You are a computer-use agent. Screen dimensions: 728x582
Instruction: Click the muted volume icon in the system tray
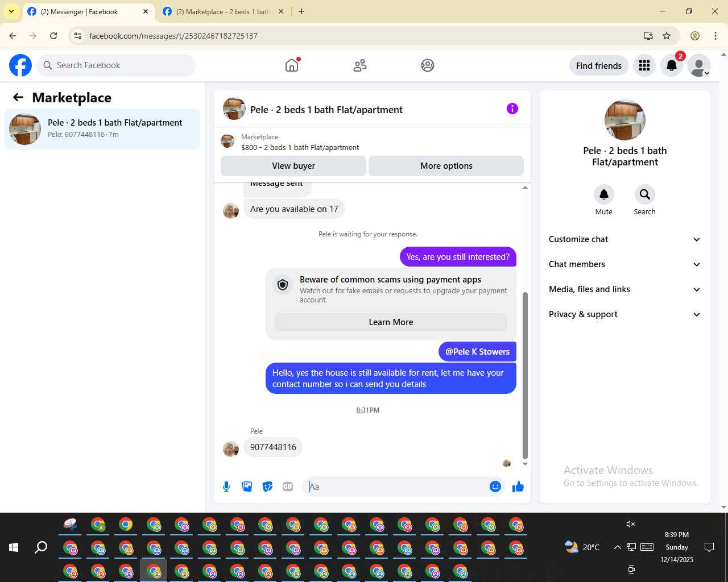[x=631, y=524]
